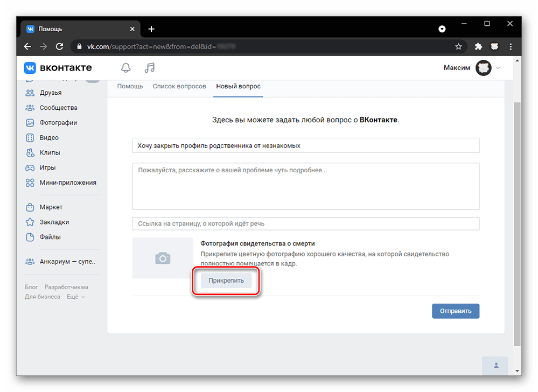Viewport: 538px width, 392px height.
Task: Click the browser profile avatar icon
Action: pyautogui.click(x=494, y=47)
